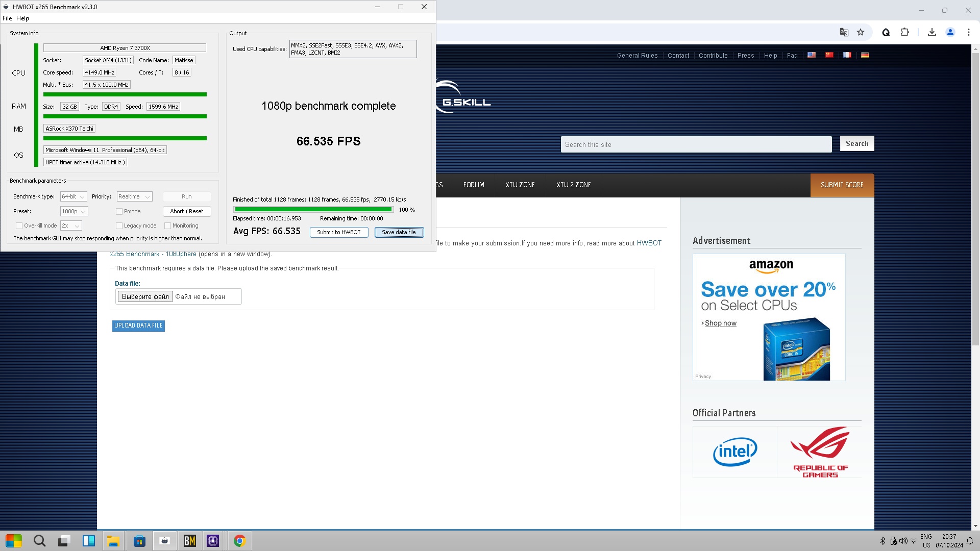Open Republic of Gamers partner logo
Screen dimensions: 980x551
point(820,452)
